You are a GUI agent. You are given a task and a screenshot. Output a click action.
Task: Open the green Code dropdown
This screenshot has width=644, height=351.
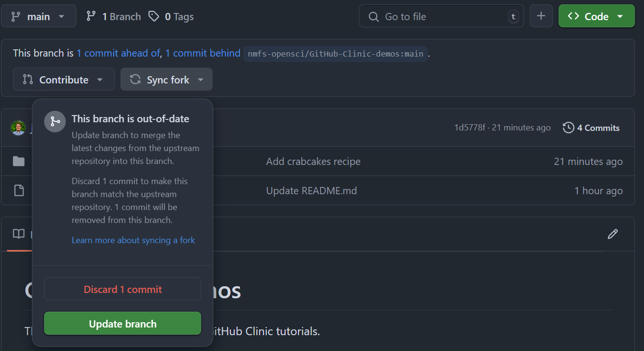tap(596, 16)
